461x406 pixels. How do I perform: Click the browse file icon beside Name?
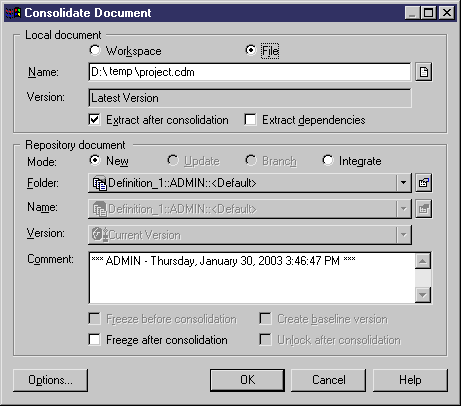click(424, 72)
